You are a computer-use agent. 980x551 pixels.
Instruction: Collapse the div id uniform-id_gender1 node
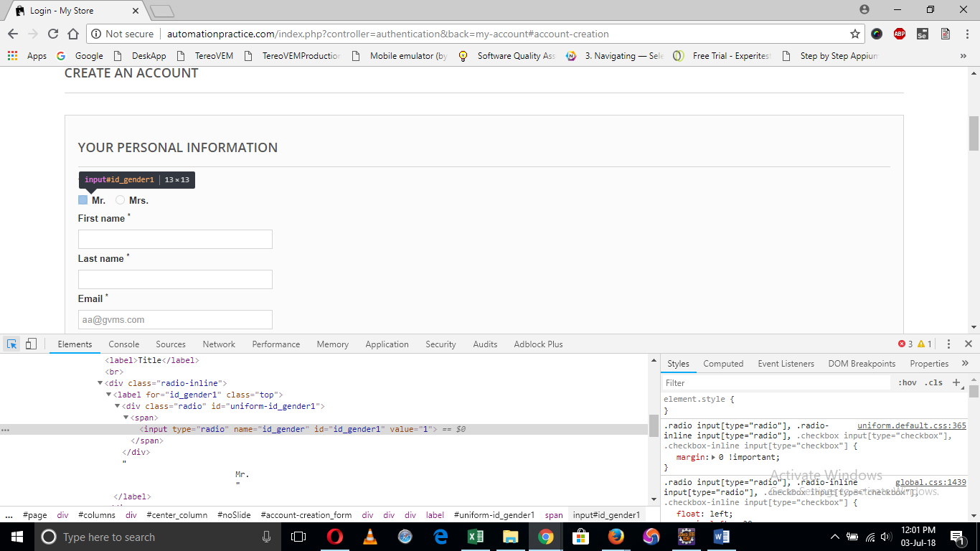click(x=117, y=406)
